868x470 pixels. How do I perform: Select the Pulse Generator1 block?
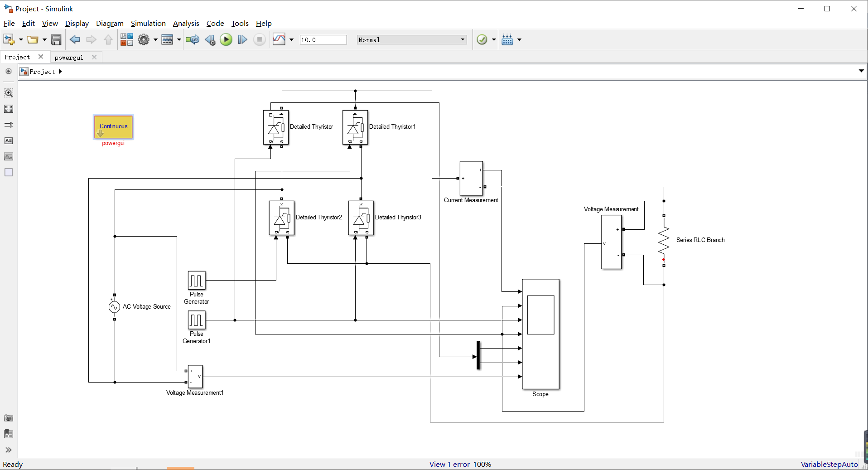click(x=197, y=320)
